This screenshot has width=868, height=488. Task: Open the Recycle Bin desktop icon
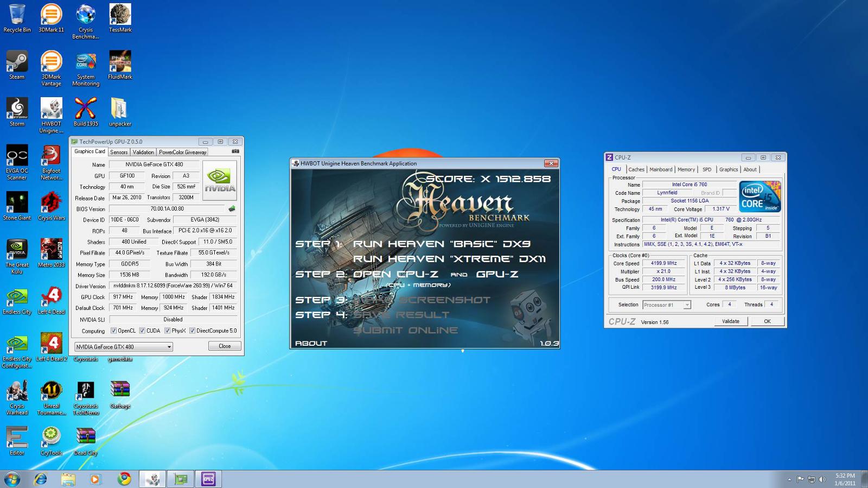coord(17,18)
